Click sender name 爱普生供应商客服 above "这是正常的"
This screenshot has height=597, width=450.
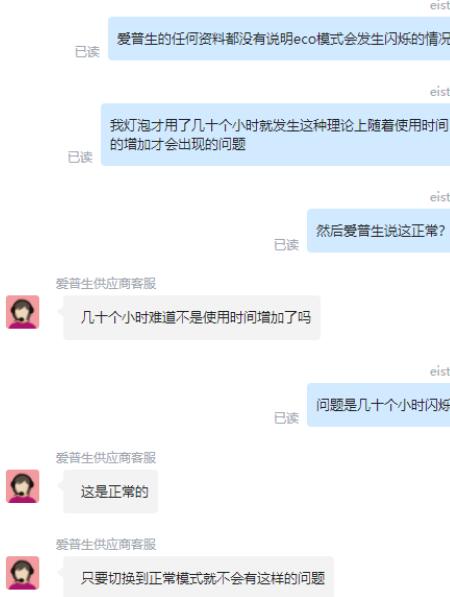[x=106, y=458]
